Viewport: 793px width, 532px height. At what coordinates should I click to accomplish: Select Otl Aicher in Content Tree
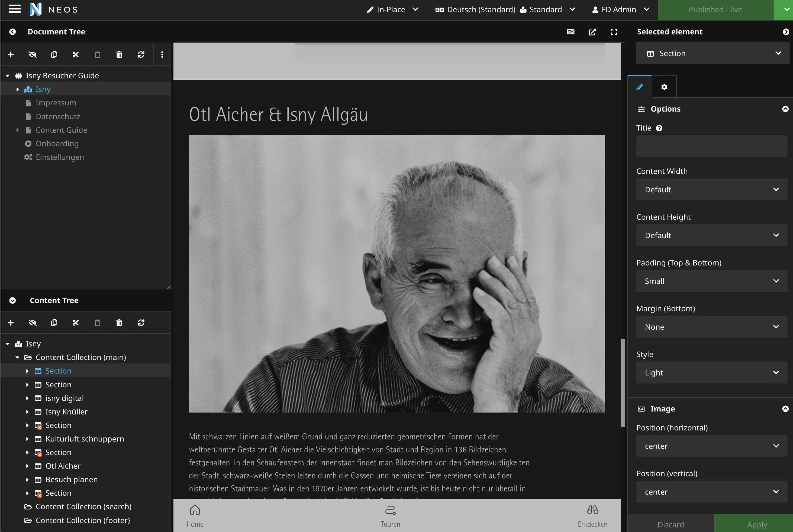pyautogui.click(x=63, y=466)
